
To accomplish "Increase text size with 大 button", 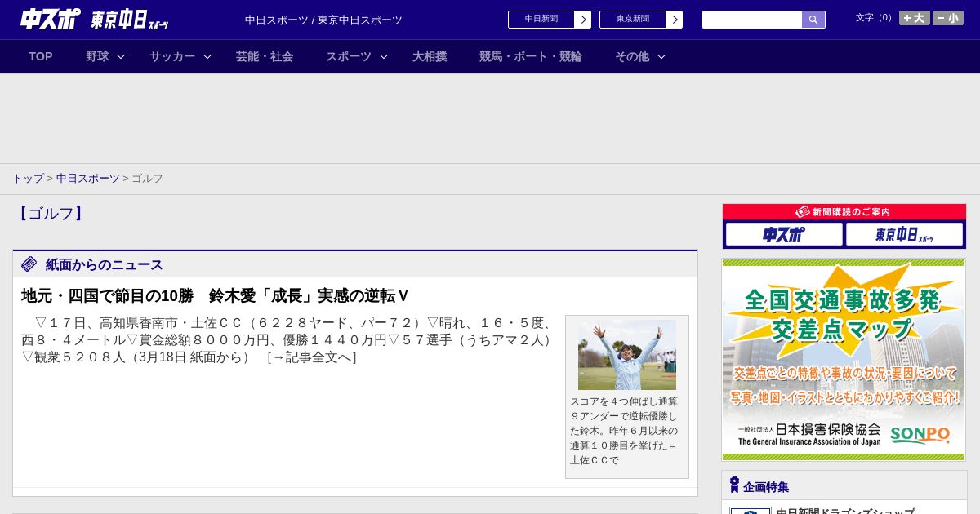I will (x=914, y=18).
